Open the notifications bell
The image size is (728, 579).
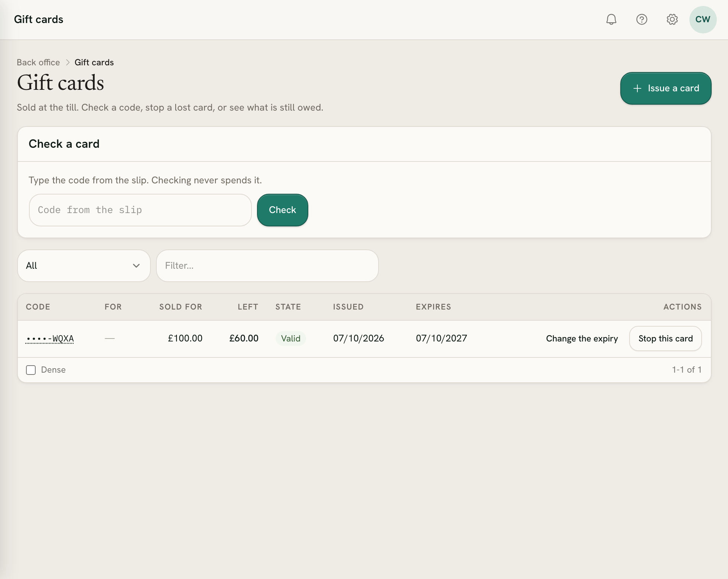611,19
